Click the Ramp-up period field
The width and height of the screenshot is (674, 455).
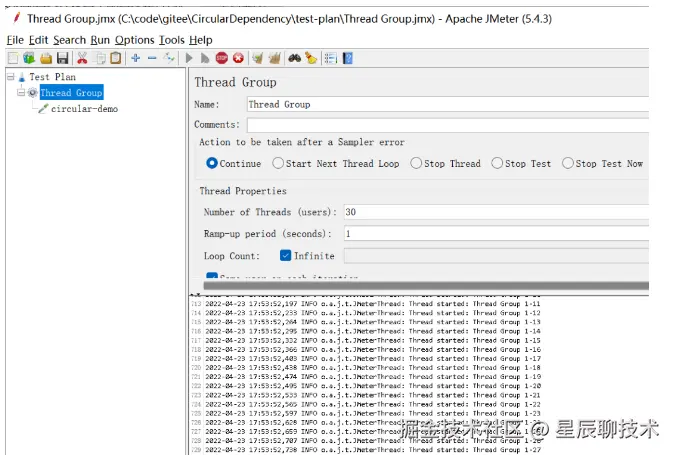[x=496, y=233]
